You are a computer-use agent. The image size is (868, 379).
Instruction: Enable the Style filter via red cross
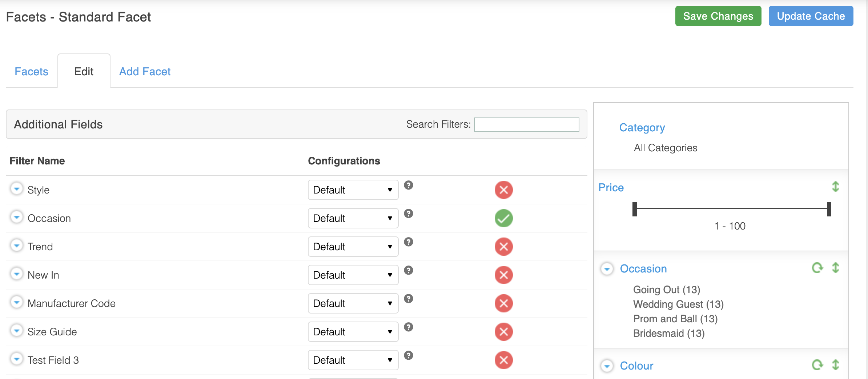504,190
